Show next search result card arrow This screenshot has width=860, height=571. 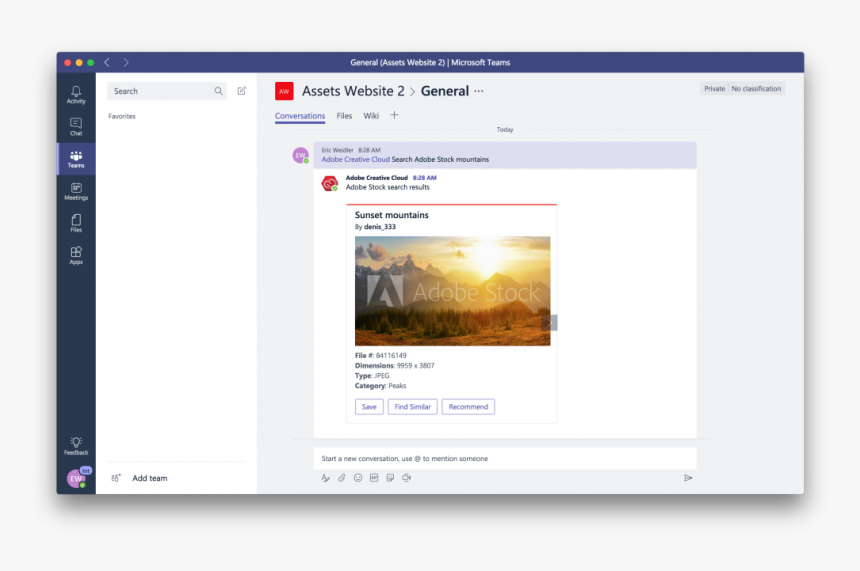pyautogui.click(x=550, y=323)
